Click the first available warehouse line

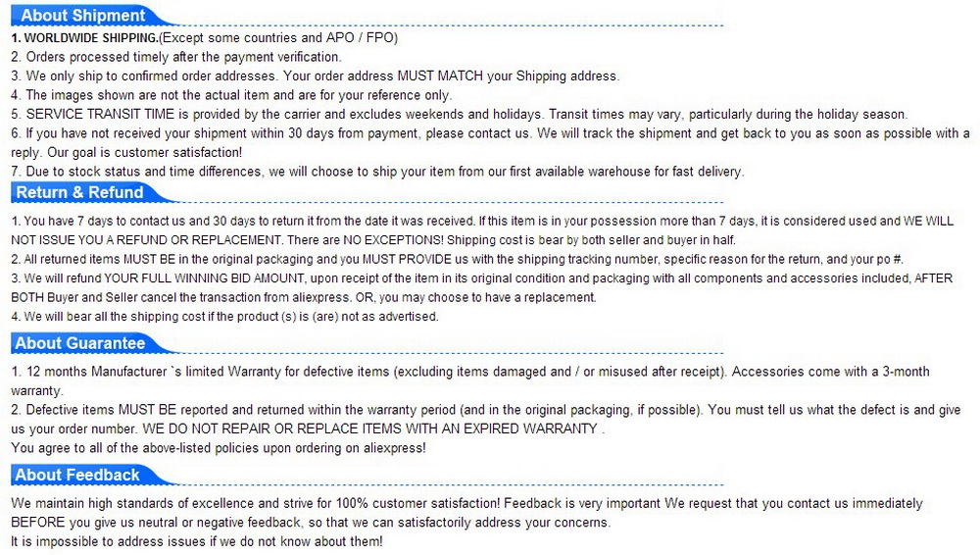377,172
